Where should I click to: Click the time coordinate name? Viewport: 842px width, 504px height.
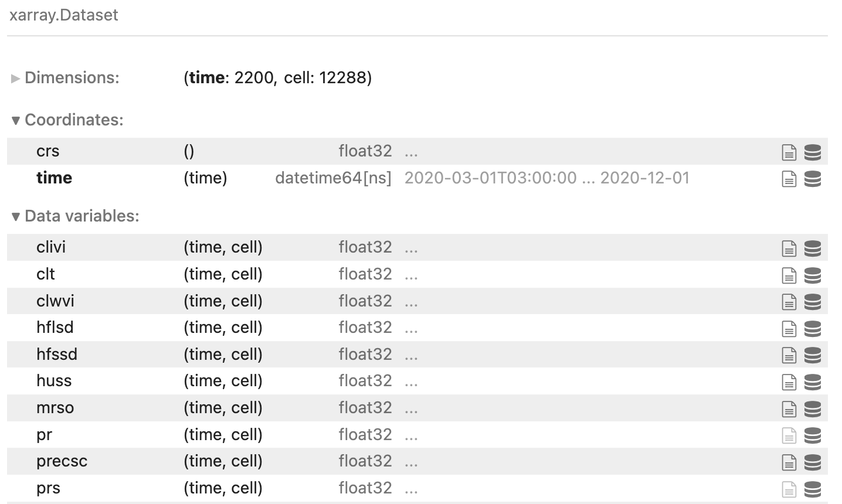54,178
